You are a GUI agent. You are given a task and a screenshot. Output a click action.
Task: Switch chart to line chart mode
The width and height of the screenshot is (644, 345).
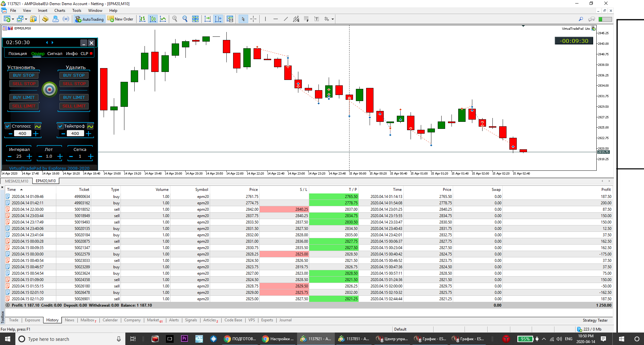pos(163,19)
